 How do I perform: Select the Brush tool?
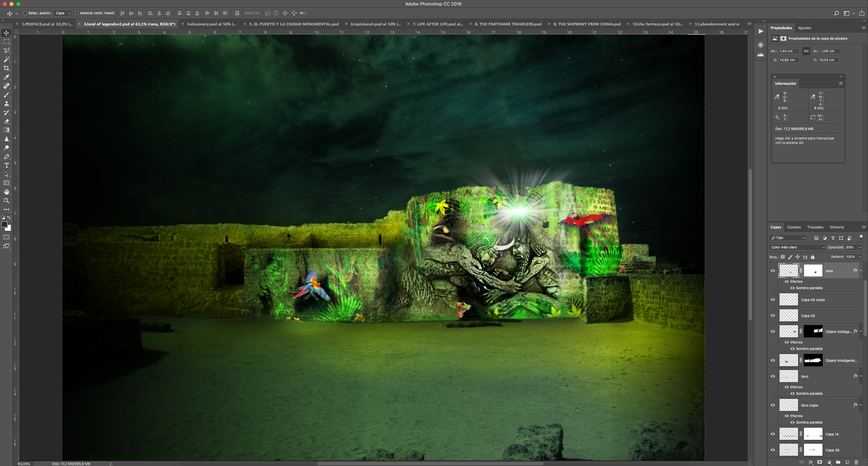[6, 95]
